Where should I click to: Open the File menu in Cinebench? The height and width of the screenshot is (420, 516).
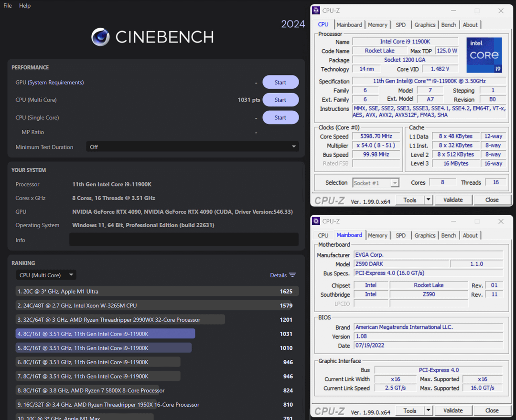(8, 6)
